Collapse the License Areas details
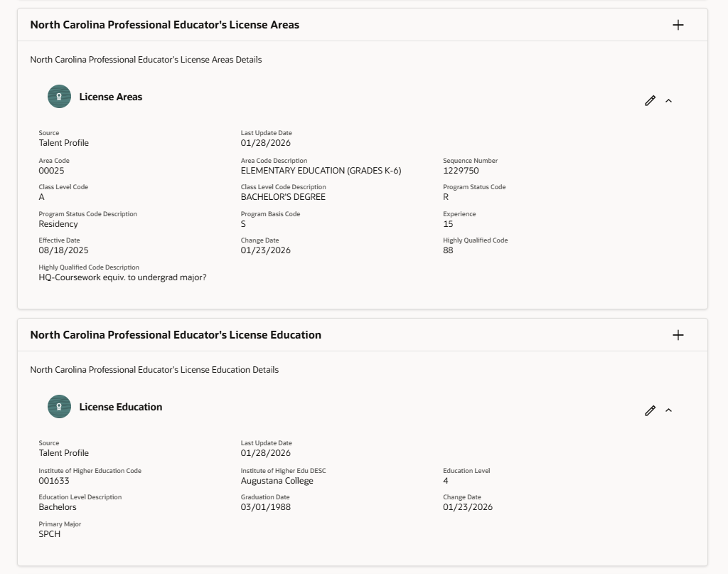Image resolution: width=728 pixels, height=574 pixels. pyautogui.click(x=668, y=101)
